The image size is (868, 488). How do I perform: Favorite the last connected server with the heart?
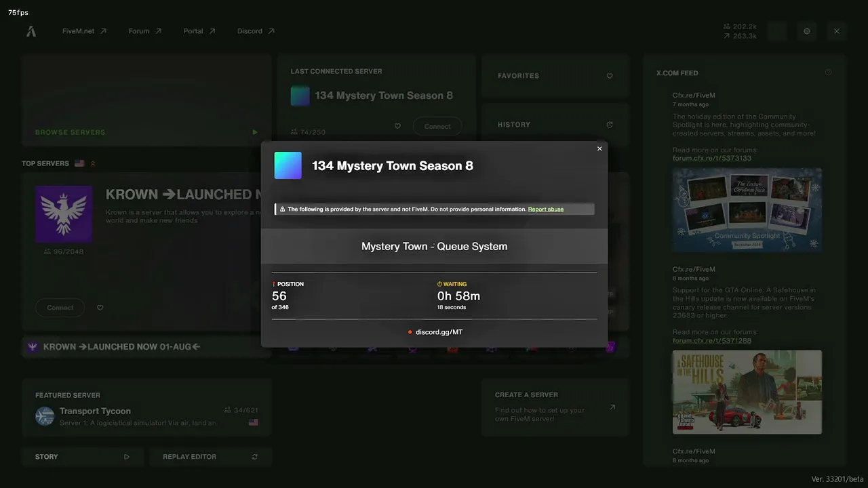[397, 126]
